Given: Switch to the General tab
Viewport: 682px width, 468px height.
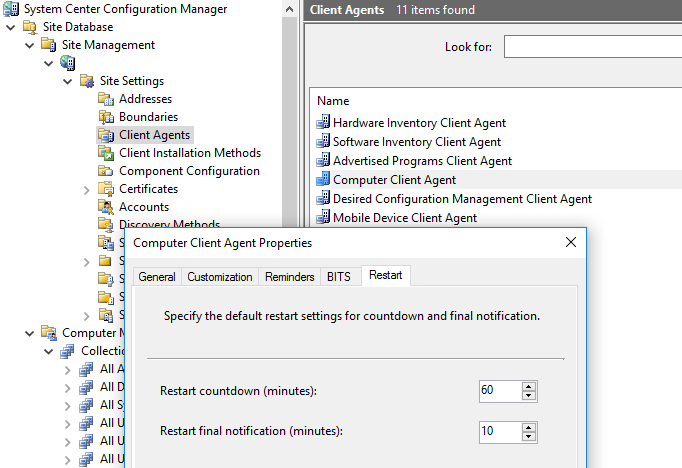Looking at the screenshot, I should 157,277.
